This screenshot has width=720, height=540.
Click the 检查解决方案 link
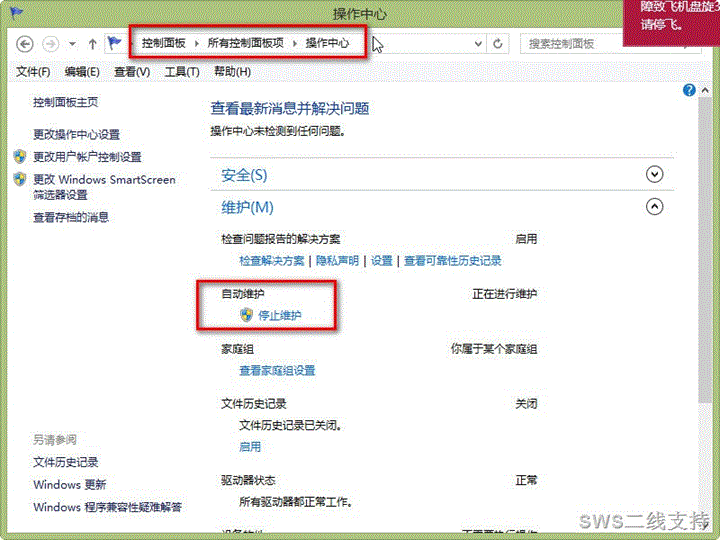[271, 260]
